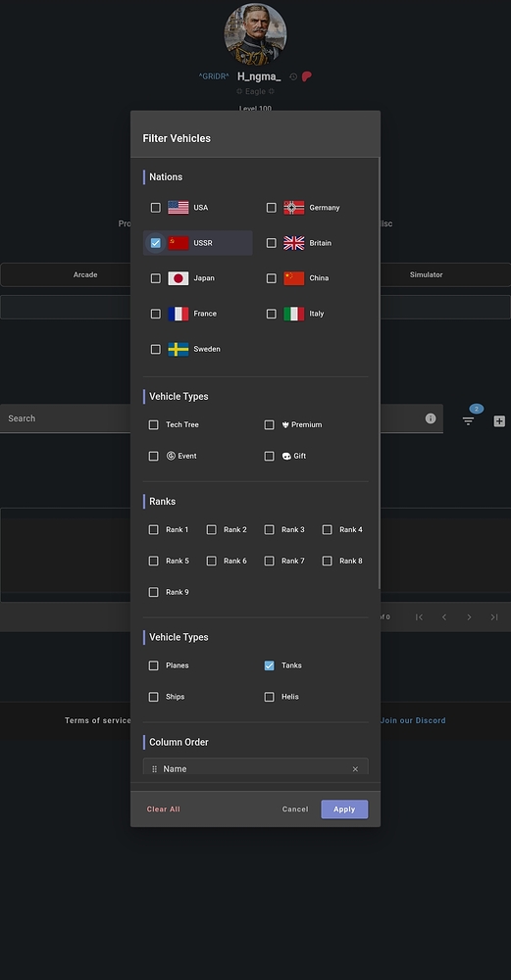Check the Premium vehicle checkbox
The width and height of the screenshot is (511, 980).
coord(269,425)
